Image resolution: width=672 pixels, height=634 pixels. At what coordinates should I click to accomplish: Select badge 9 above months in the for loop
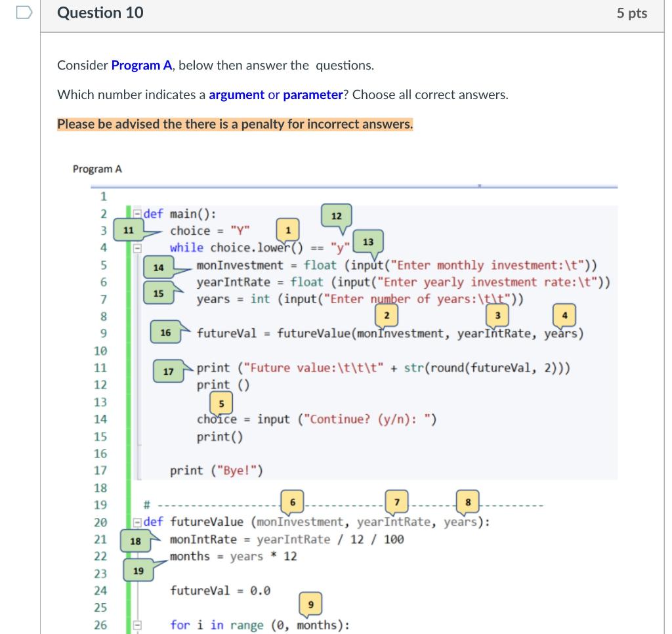pyautogui.click(x=310, y=602)
